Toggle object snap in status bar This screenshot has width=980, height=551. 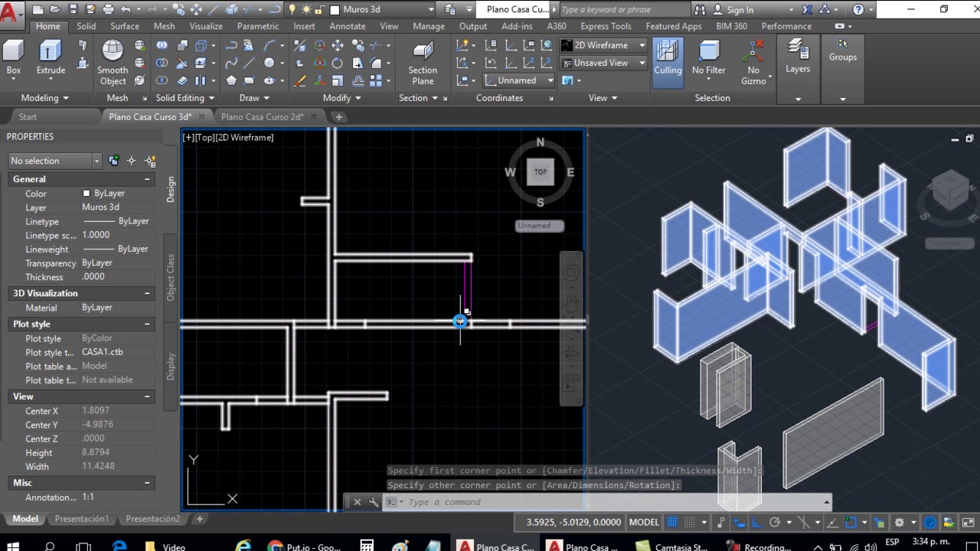851,523
